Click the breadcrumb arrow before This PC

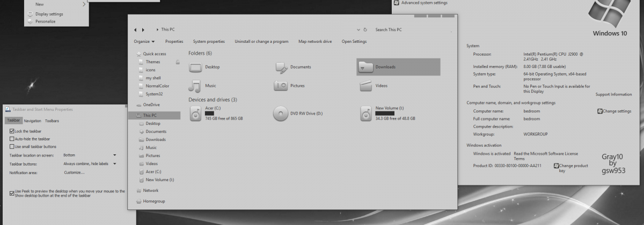click(157, 30)
